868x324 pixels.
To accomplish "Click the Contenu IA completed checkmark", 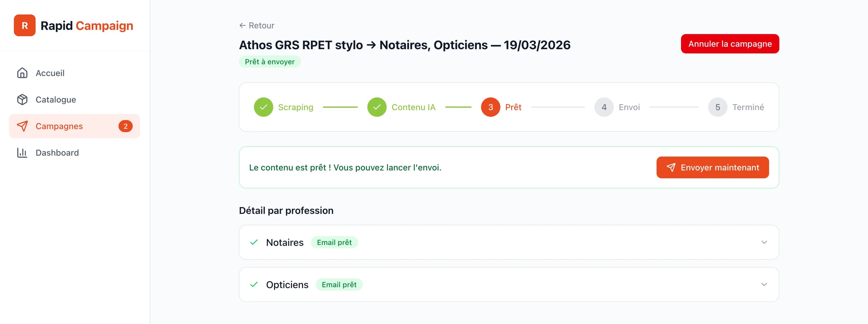I will click(x=377, y=107).
